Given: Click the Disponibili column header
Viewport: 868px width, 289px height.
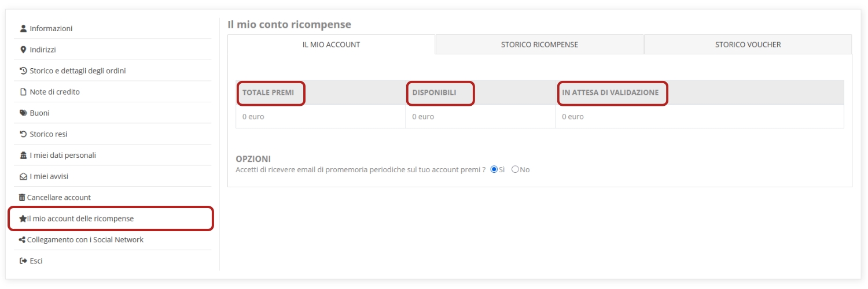Looking at the screenshot, I should point(435,92).
